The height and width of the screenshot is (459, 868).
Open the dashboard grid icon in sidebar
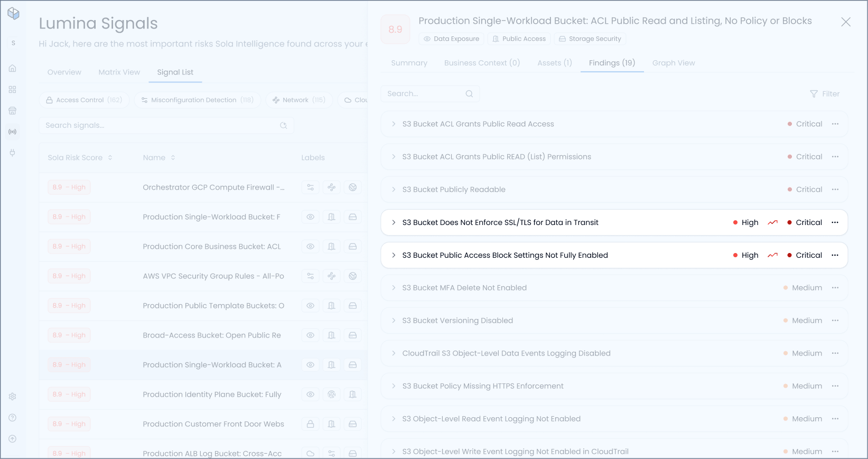point(13,89)
